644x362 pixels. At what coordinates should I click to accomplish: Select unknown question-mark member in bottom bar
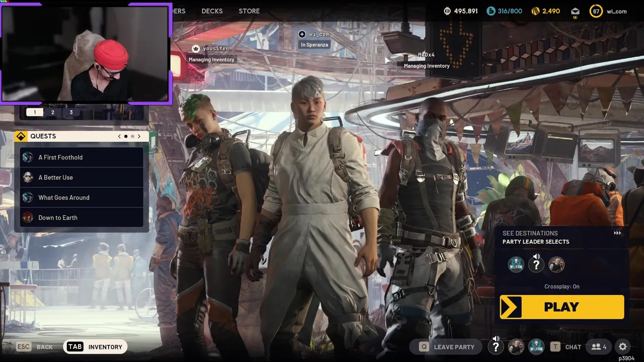point(496,347)
